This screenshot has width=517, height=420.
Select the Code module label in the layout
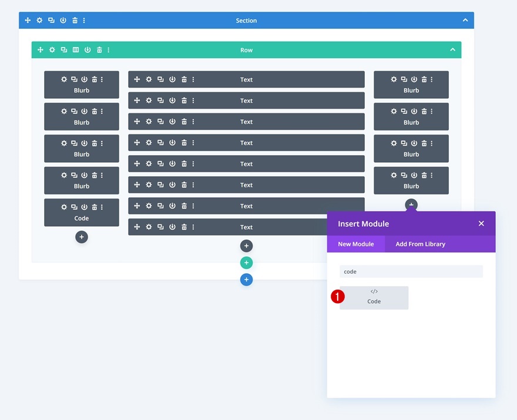click(x=82, y=219)
